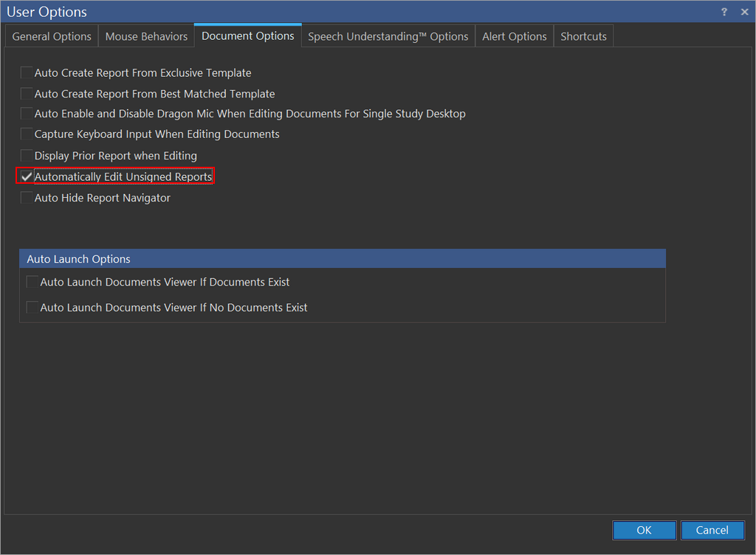Close the User Options dialog
Screen dimensions: 756x555
tap(744, 12)
